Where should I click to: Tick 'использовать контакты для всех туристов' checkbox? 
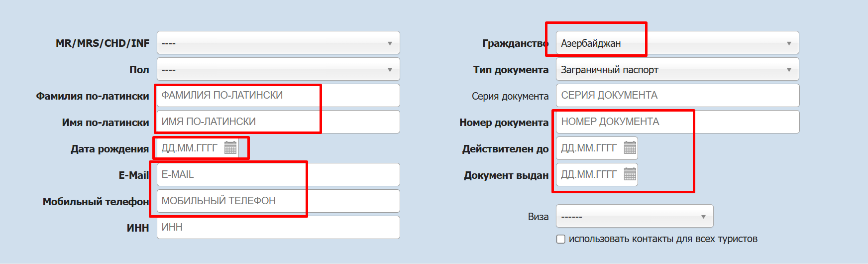[x=561, y=239]
